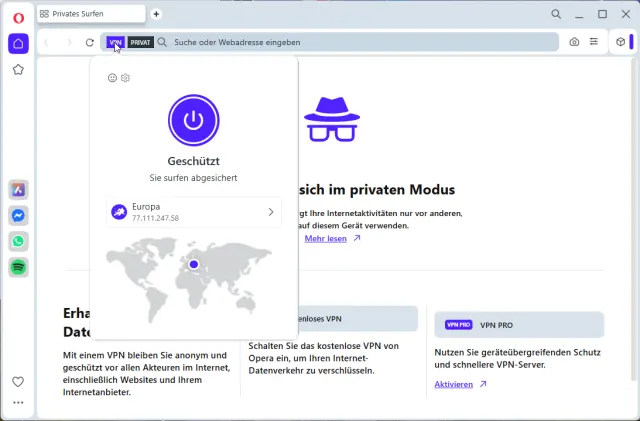Image resolution: width=640 pixels, height=421 pixels.
Task: Open the Easy Setup panel
Action: point(594,42)
